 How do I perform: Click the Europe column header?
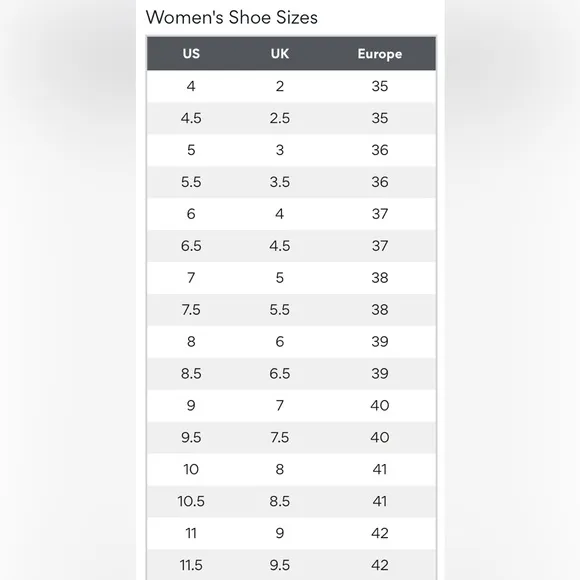pyautogui.click(x=380, y=54)
